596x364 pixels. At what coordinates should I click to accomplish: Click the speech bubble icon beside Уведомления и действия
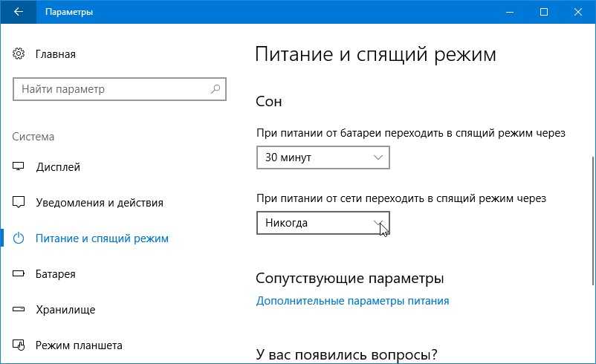point(19,202)
